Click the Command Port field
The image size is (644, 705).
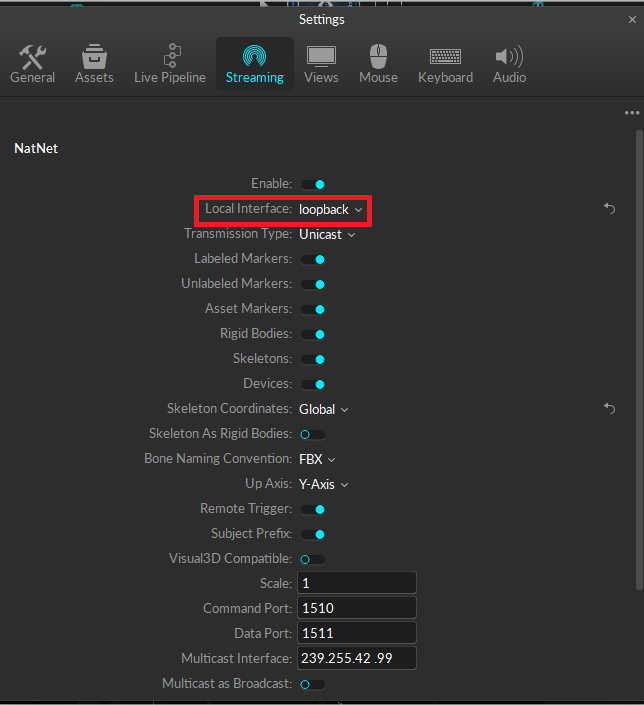click(x=357, y=608)
